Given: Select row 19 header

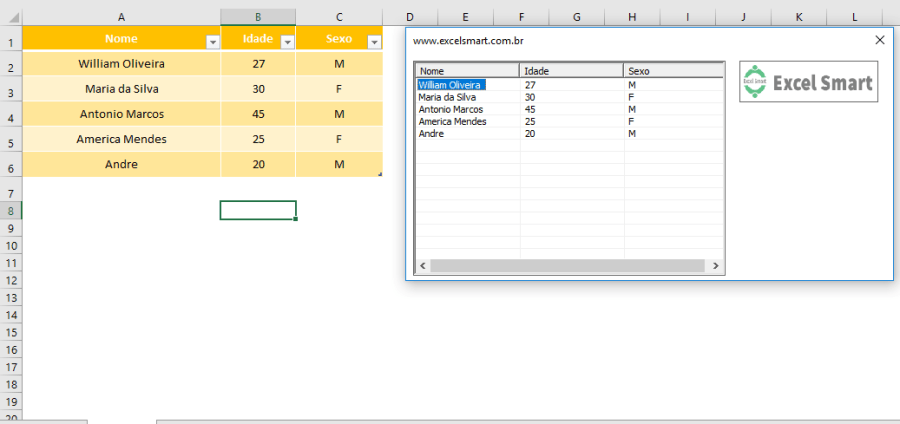Looking at the screenshot, I should click(11, 401).
